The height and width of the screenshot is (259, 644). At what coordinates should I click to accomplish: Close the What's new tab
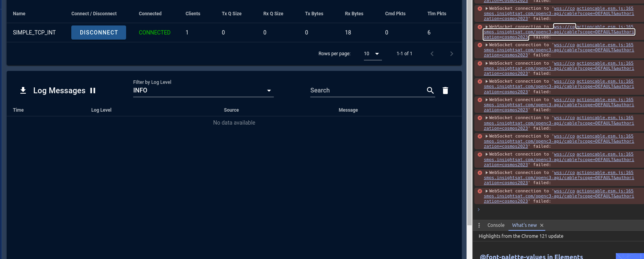pyautogui.click(x=542, y=225)
